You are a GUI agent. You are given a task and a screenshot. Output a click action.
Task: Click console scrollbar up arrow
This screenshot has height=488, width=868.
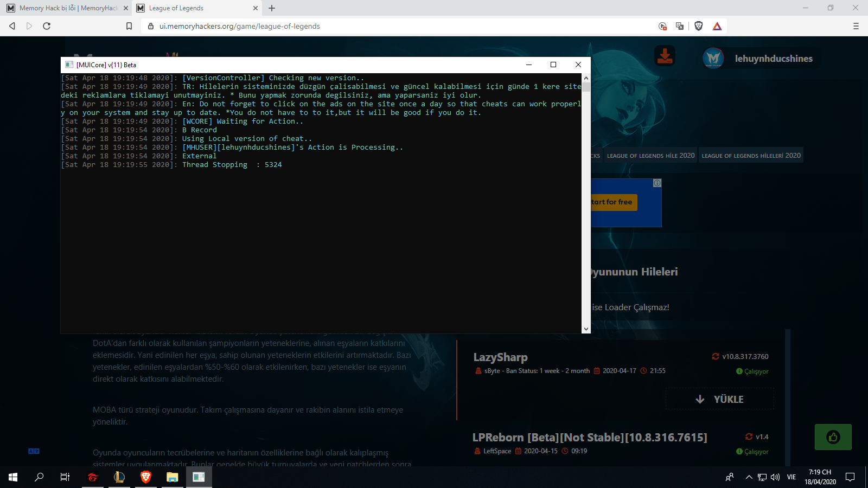586,78
